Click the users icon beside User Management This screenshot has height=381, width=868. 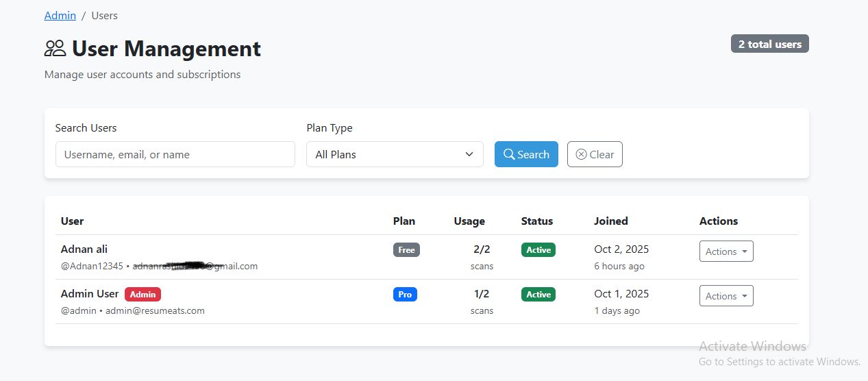click(55, 49)
